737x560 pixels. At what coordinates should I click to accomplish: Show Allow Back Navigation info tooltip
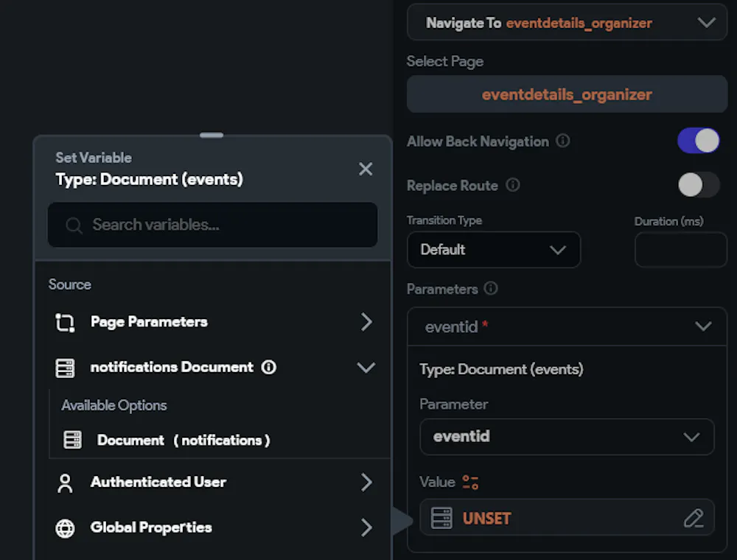[562, 141]
